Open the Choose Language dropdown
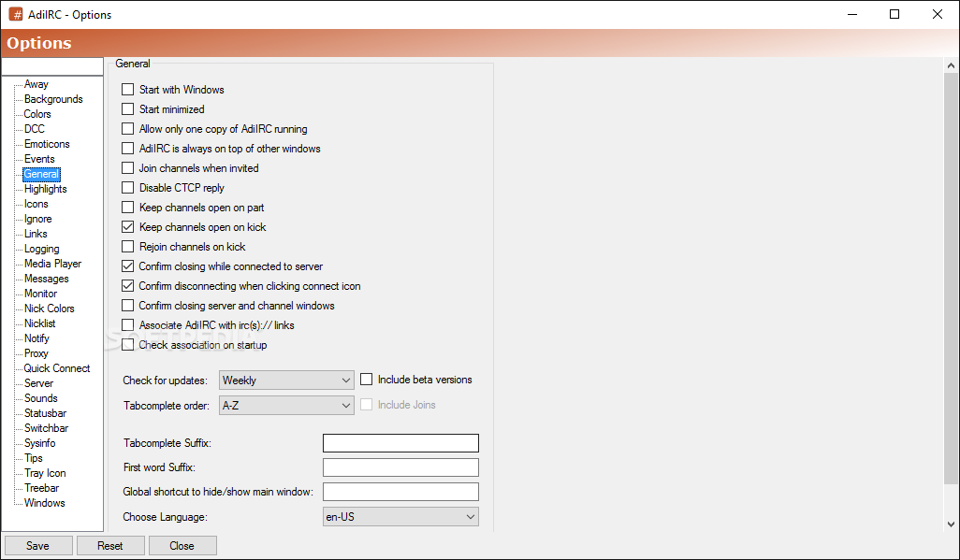Image resolution: width=960 pixels, height=560 pixels. click(x=400, y=517)
